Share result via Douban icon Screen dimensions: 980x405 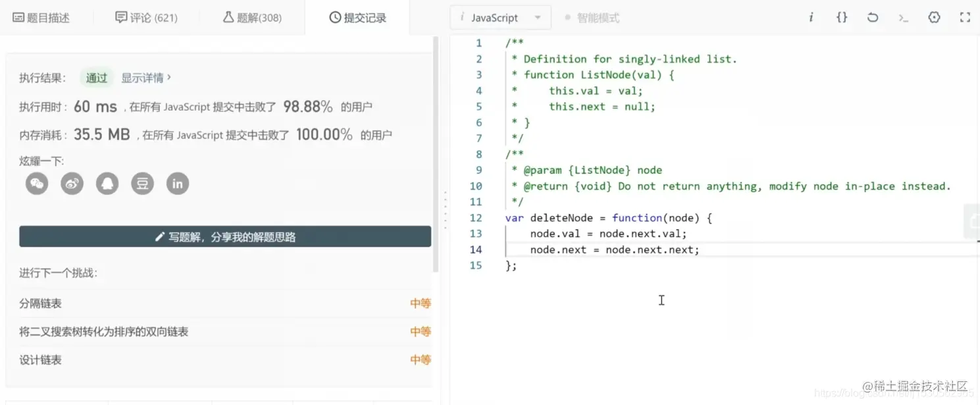(142, 184)
